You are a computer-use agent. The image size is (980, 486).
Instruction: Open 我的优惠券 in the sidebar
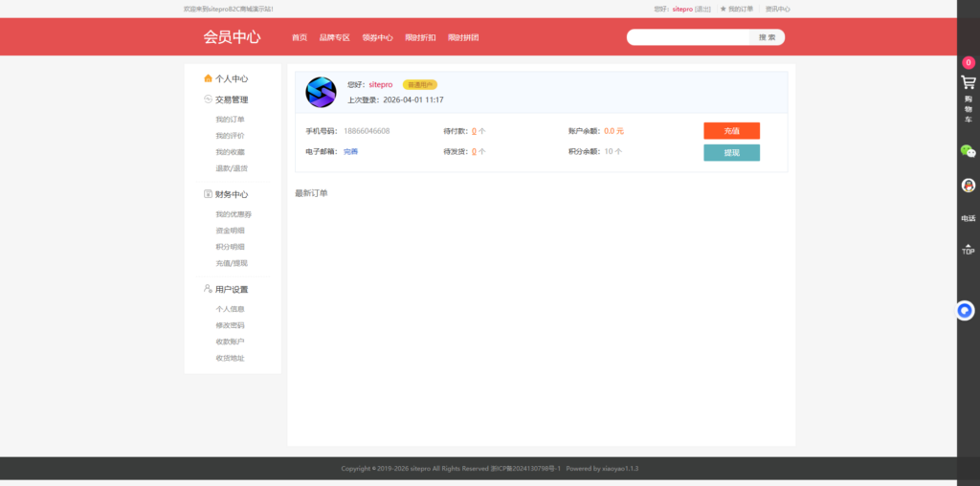[234, 214]
